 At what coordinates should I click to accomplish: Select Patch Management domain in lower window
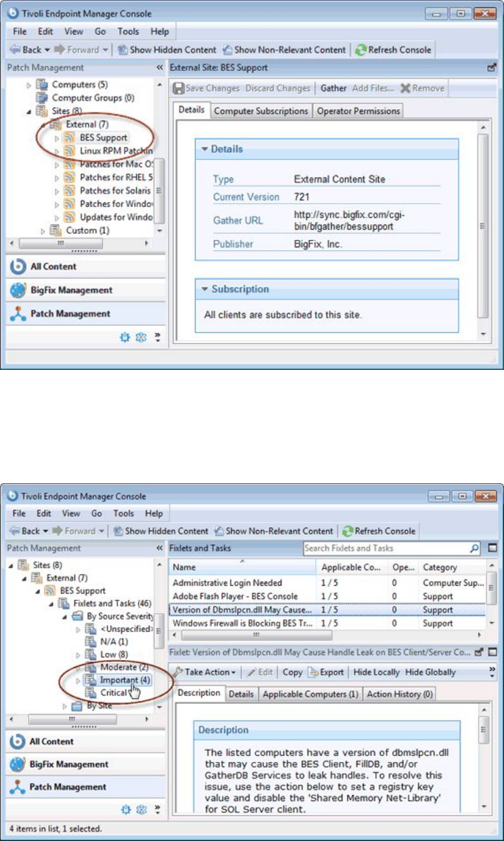(x=86, y=787)
